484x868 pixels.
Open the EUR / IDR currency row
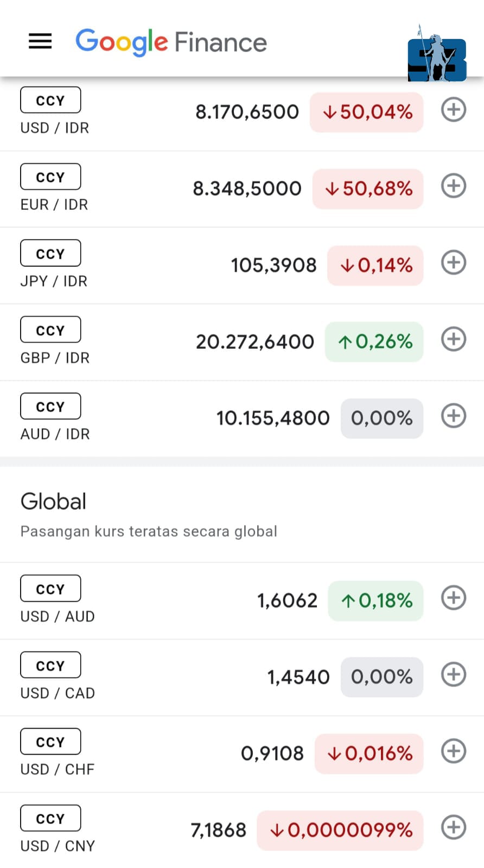[54, 205]
